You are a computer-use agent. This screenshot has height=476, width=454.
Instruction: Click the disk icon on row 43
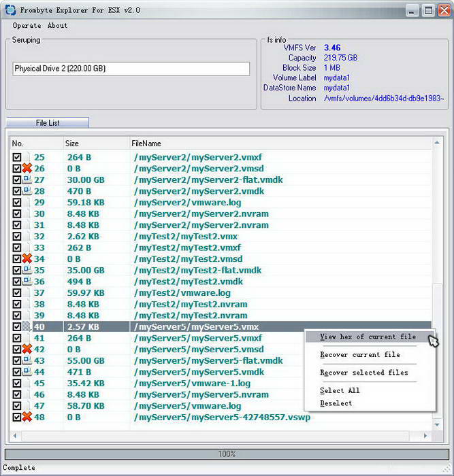coord(27,360)
